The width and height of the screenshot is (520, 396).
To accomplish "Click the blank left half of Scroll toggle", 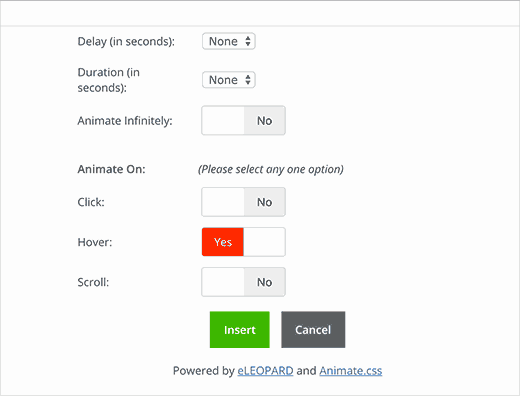I will point(223,282).
